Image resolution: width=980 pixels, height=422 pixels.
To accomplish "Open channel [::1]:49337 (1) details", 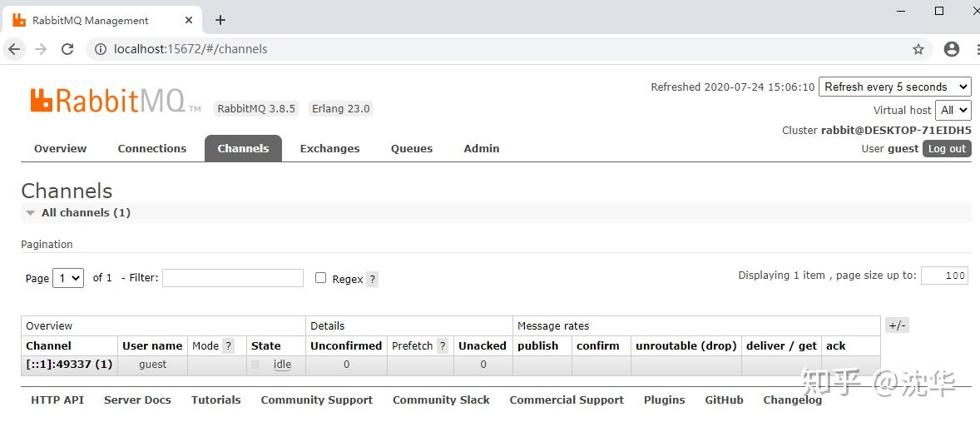I will point(69,365).
